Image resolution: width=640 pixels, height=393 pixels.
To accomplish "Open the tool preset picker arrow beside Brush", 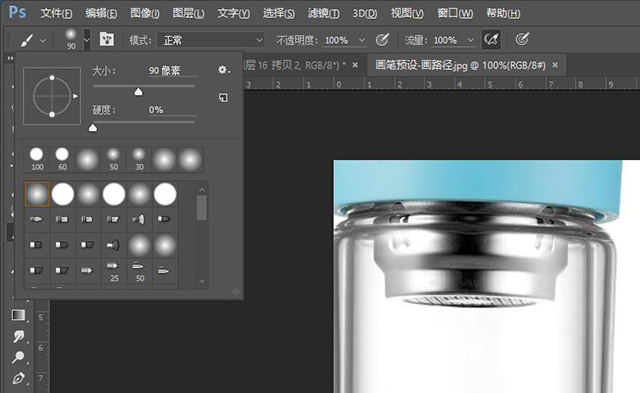I will [x=43, y=40].
